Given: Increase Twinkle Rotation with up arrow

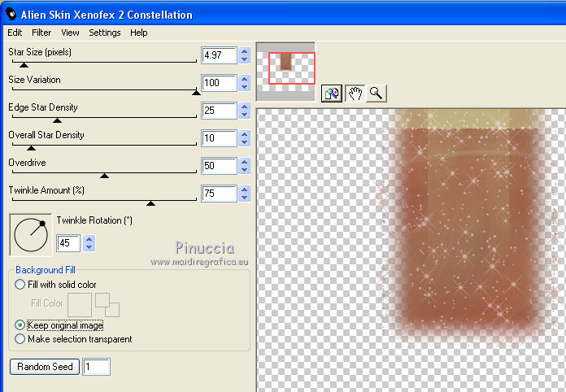Looking at the screenshot, I should pos(89,239).
